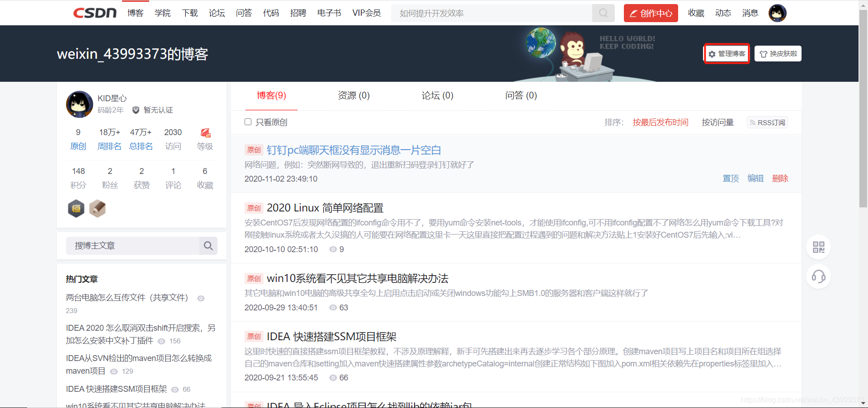This screenshot has width=868, height=408.
Task: Click the search magnifier in the top bar
Action: click(603, 13)
